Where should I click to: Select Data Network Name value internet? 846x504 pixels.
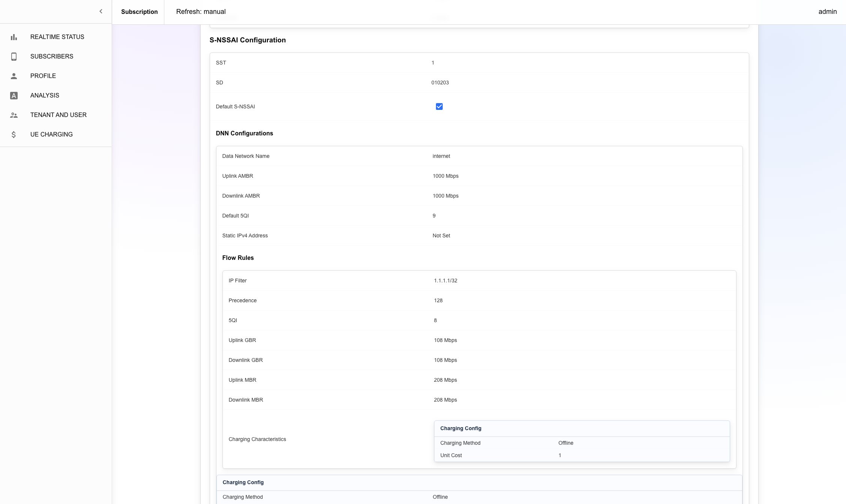pyautogui.click(x=441, y=156)
